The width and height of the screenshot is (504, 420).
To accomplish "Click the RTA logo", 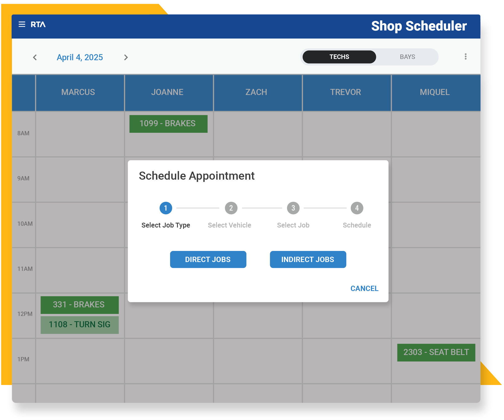I will point(38,25).
